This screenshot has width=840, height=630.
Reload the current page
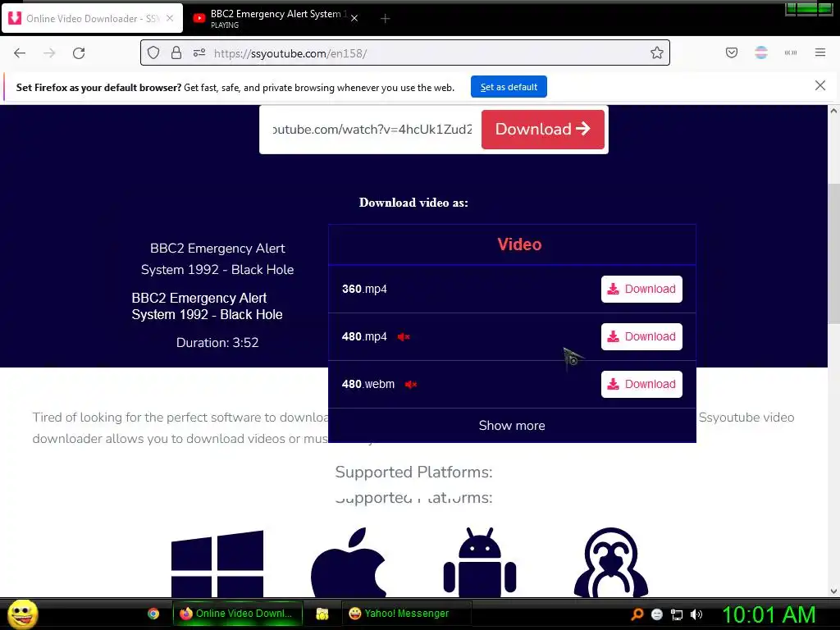[79, 53]
